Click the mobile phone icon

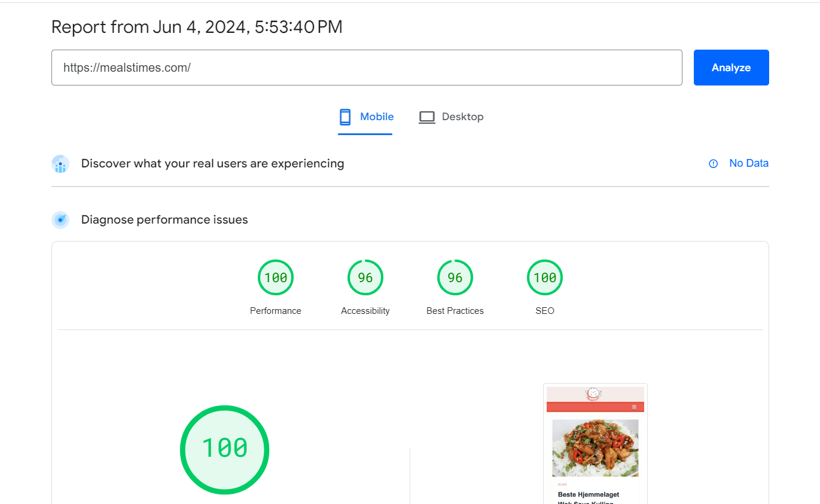click(x=345, y=117)
